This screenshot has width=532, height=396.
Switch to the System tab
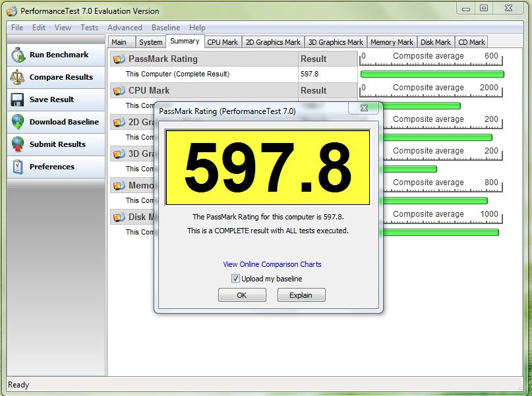point(151,42)
